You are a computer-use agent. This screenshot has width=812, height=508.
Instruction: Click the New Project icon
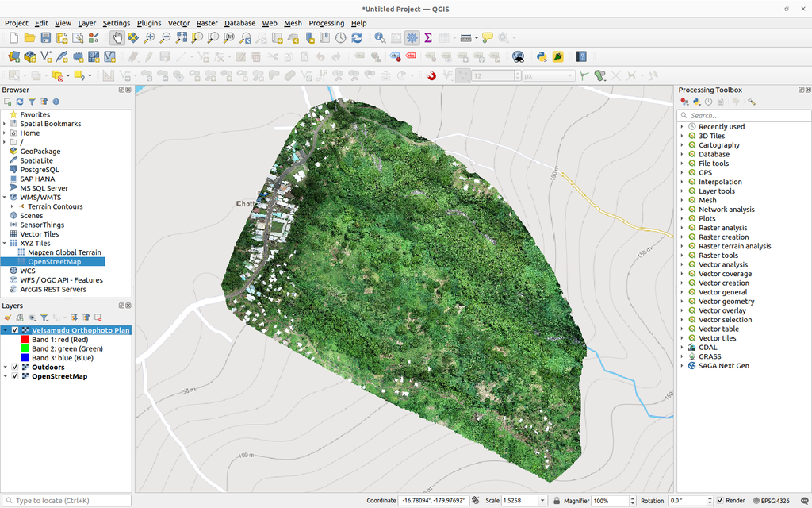click(14, 37)
